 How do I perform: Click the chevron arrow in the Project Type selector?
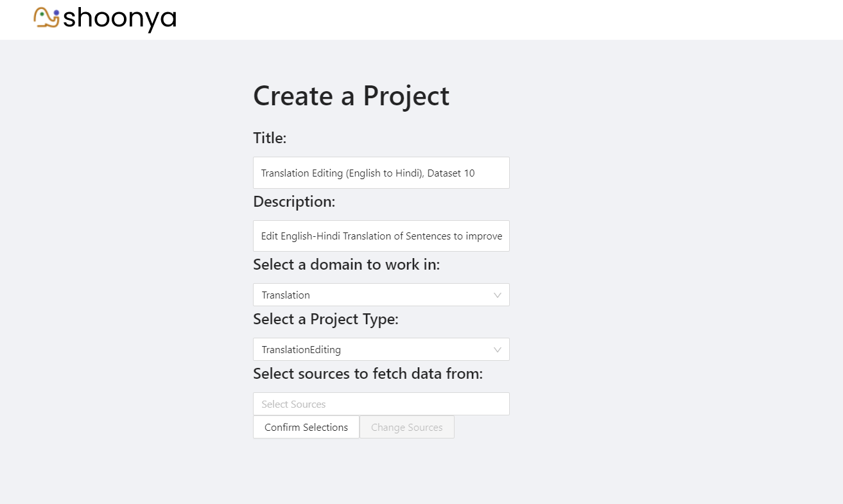coord(498,350)
